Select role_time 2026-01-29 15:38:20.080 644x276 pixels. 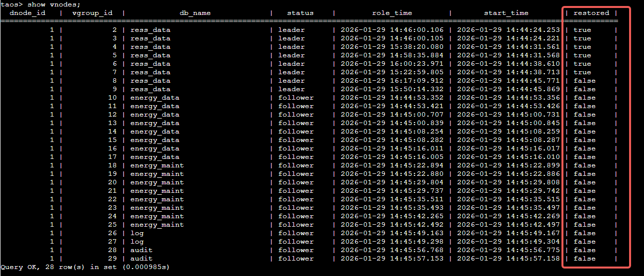tap(392, 47)
